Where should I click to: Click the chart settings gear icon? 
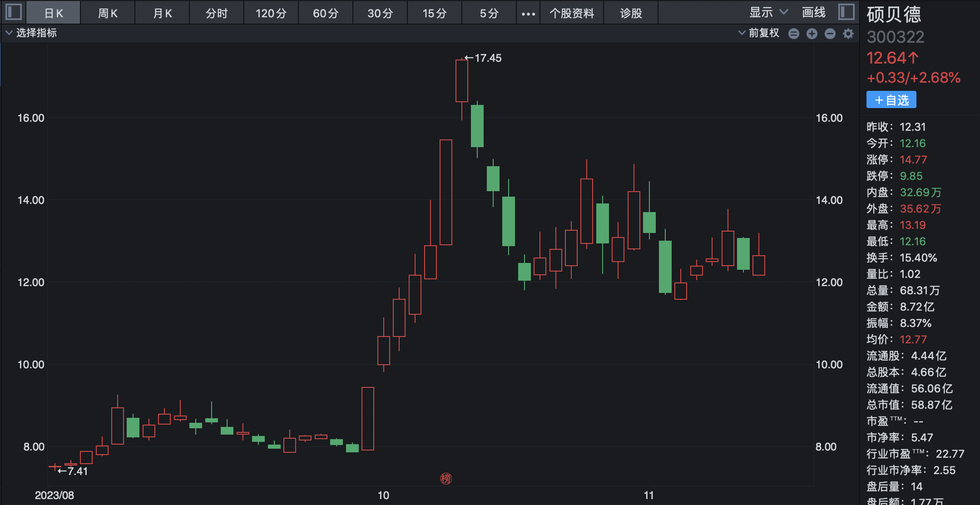[848, 34]
